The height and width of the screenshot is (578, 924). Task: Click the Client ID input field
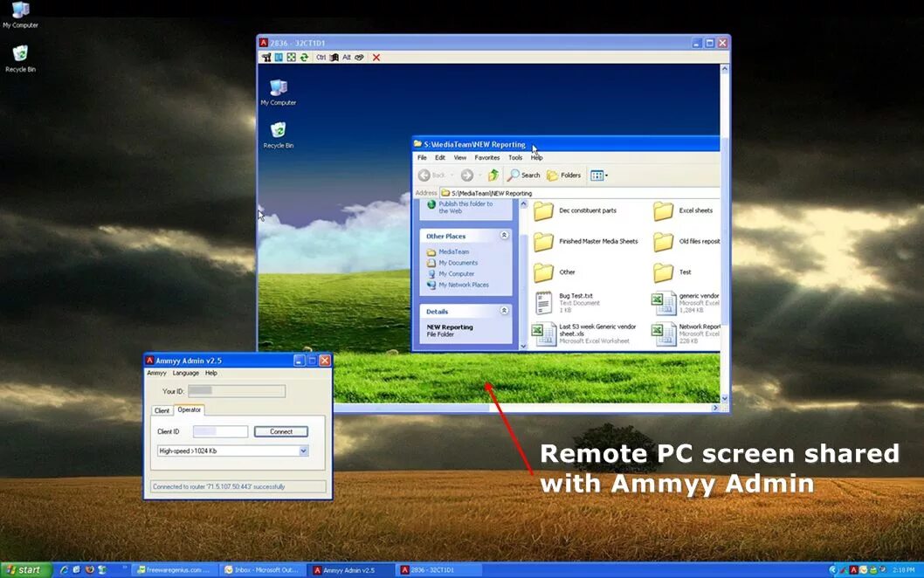click(x=220, y=431)
